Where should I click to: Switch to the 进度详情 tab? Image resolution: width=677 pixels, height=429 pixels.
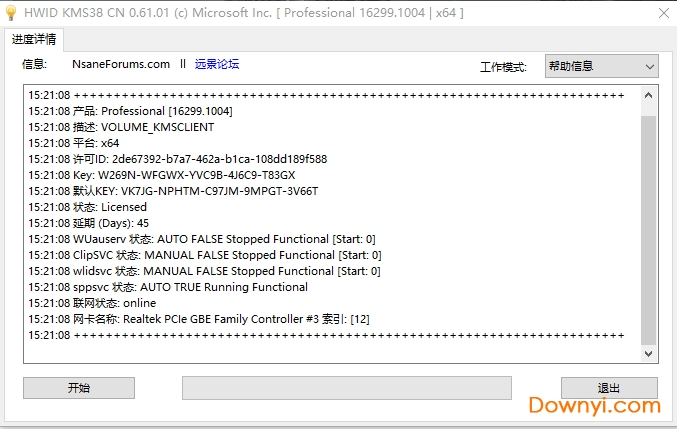35,40
